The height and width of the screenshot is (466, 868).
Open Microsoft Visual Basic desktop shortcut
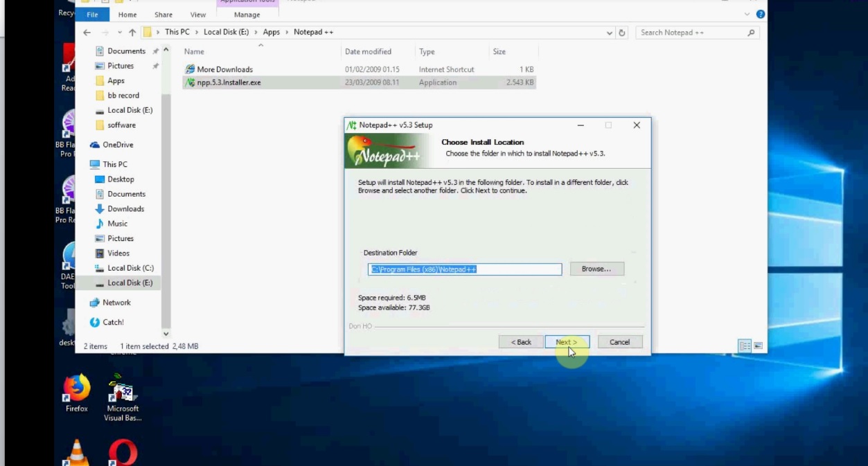click(123, 397)
